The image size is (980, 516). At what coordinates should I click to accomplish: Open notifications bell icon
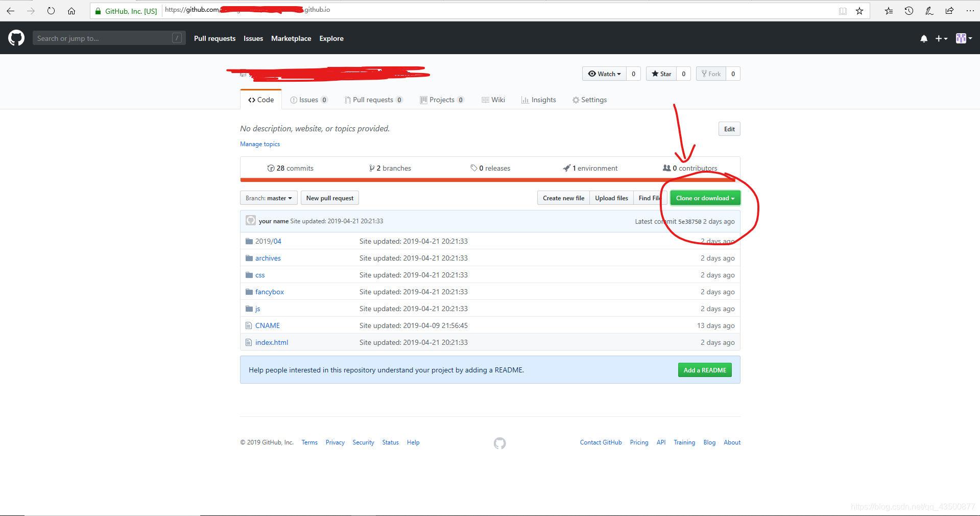[x=924, y=38]
